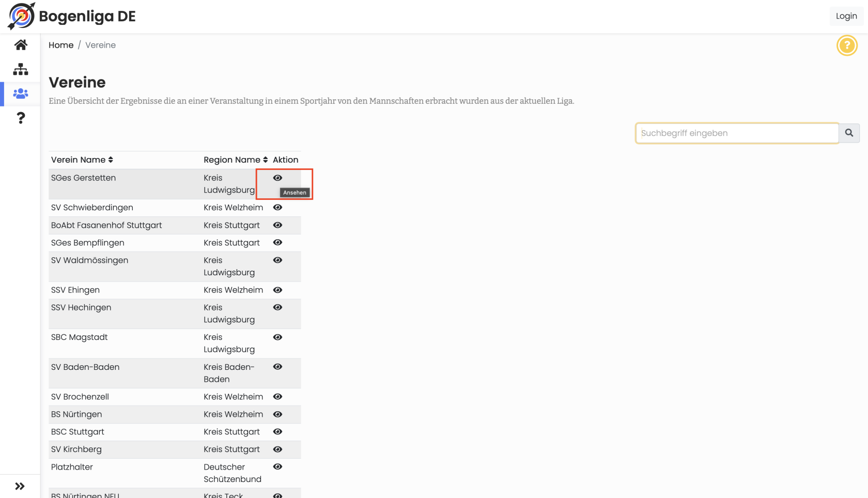Screen dimensions: 868x498
Task: View BSC Stuttgart with eye icon
Action: tap(277, 431)
